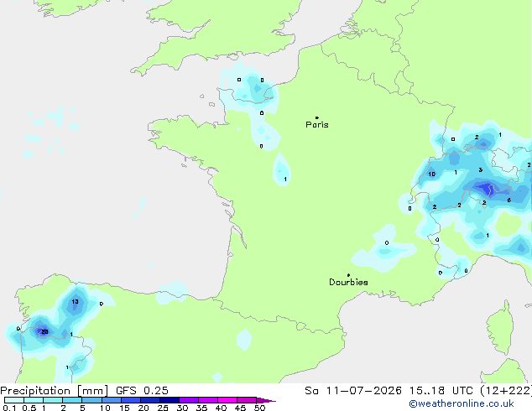Click the 1 mm value south of Paris
This screenshot has height=411, width=532.
point(285,179)
